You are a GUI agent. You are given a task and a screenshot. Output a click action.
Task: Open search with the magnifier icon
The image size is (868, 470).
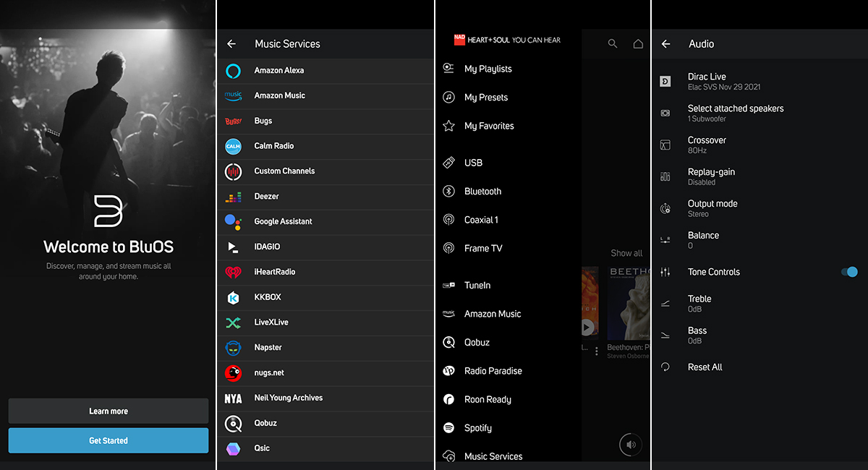pos(613,44)
